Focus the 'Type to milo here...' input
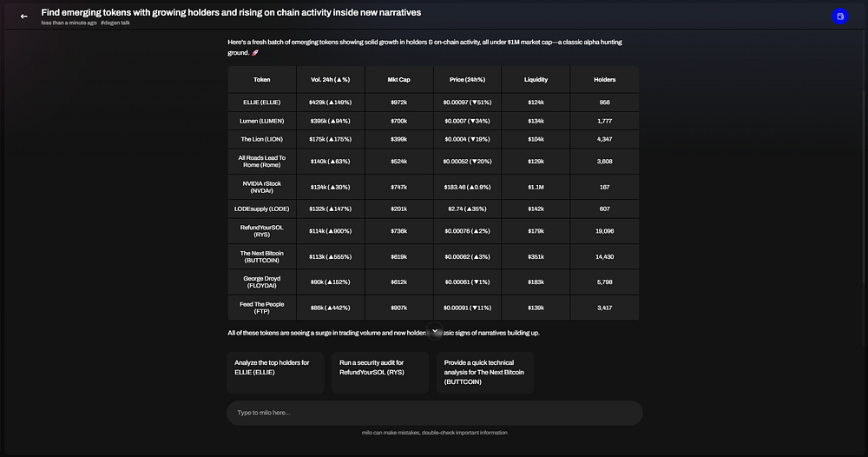 (x=434, y=413)
